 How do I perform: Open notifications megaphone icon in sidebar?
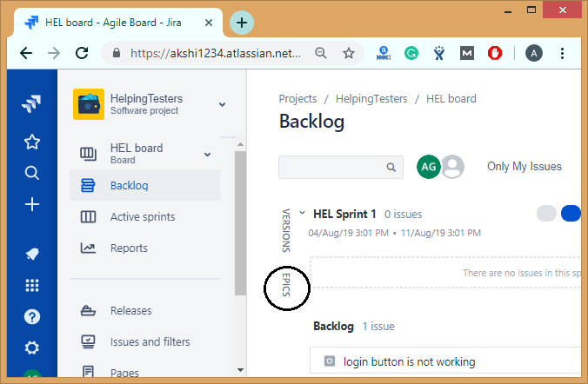coord(32,254)
